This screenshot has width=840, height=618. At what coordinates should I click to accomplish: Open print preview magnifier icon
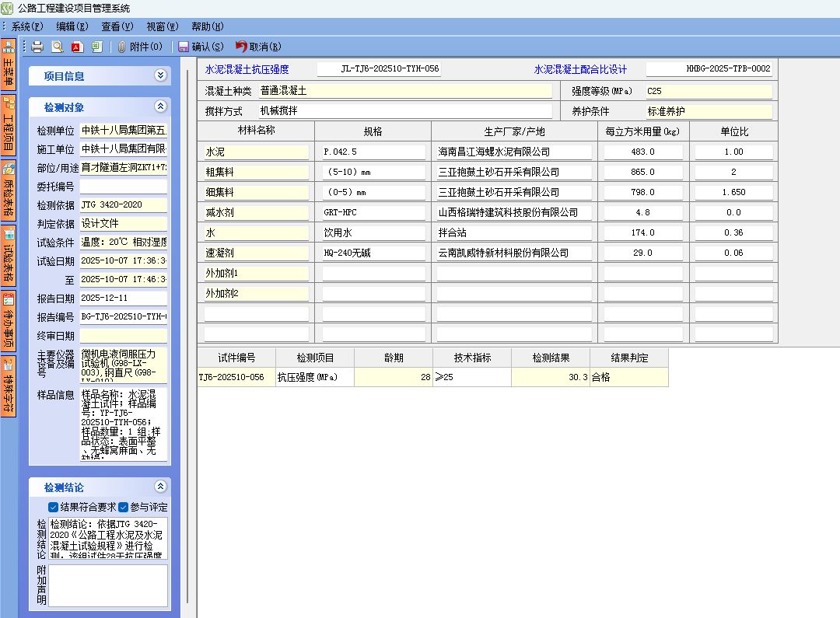click(57, 47)
